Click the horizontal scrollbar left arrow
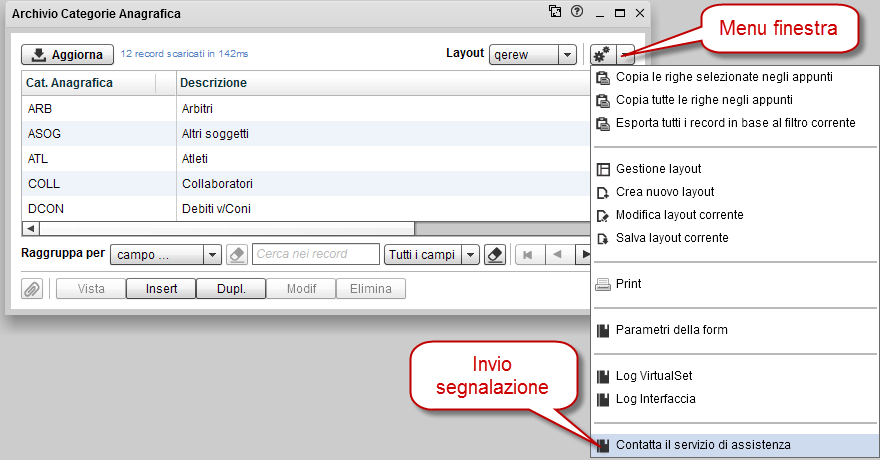 click(30, 229)
